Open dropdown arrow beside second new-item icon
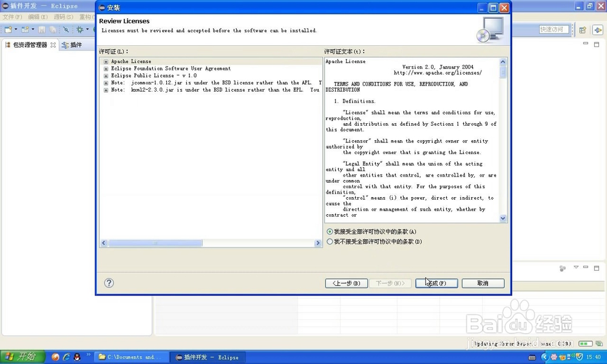 (33, 29)
